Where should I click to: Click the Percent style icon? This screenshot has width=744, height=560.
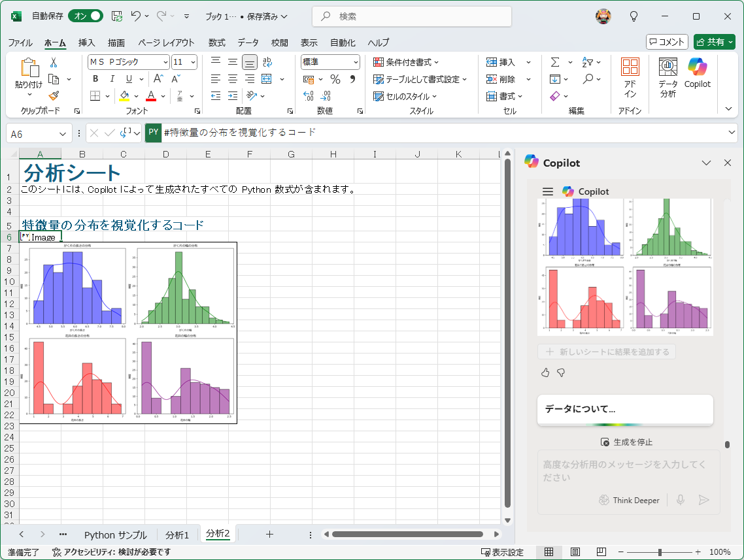[x=335, y=79]
